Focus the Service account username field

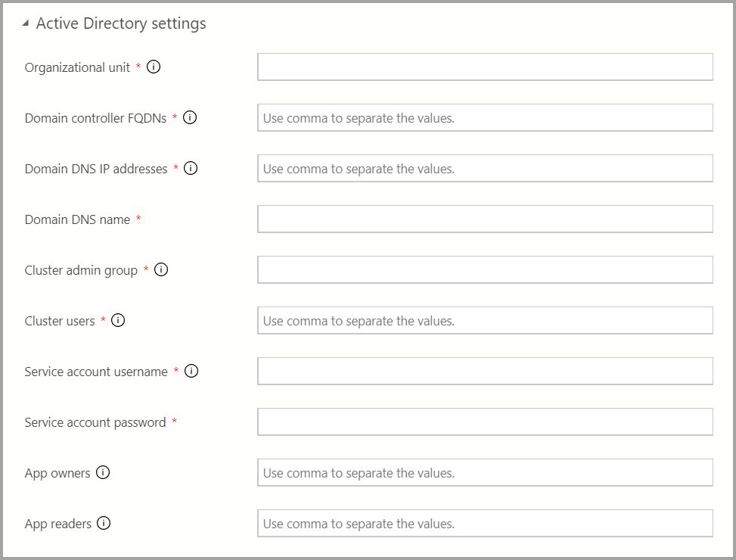pos(485,371)
